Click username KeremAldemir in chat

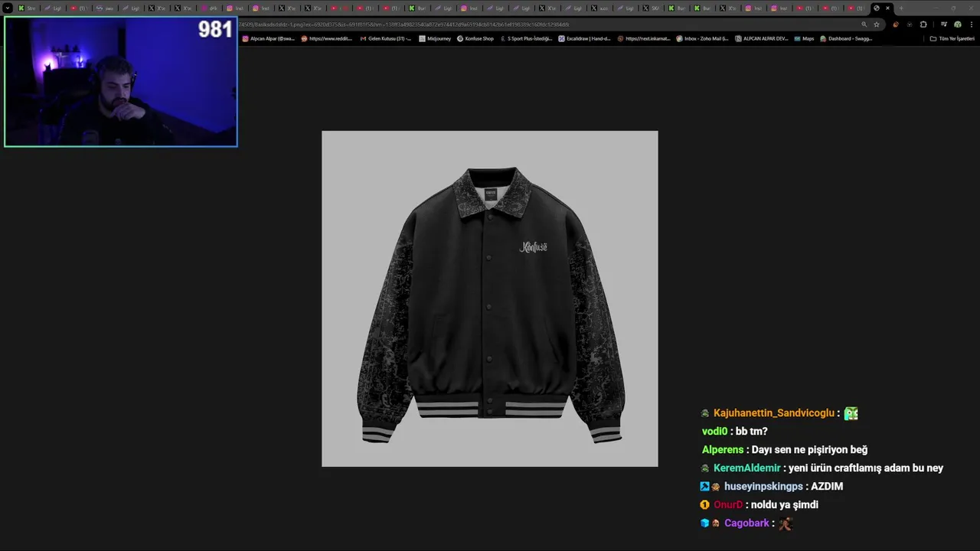(x=747, y=468)
